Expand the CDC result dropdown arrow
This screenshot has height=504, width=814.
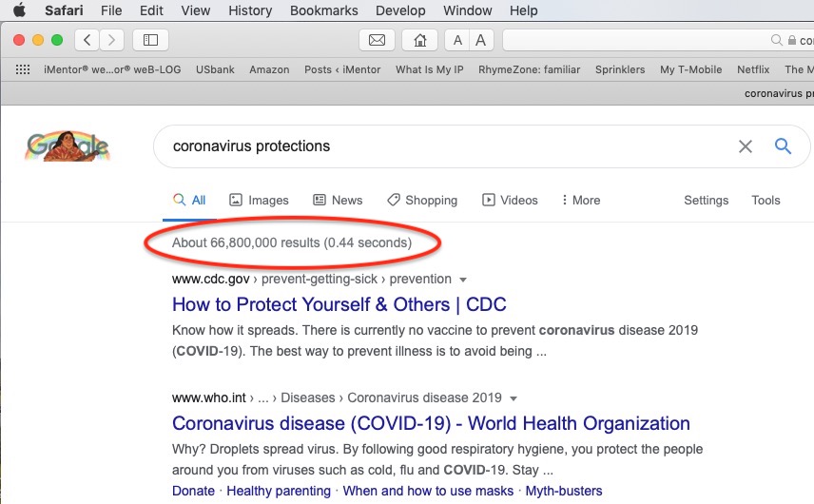[463, 280]
